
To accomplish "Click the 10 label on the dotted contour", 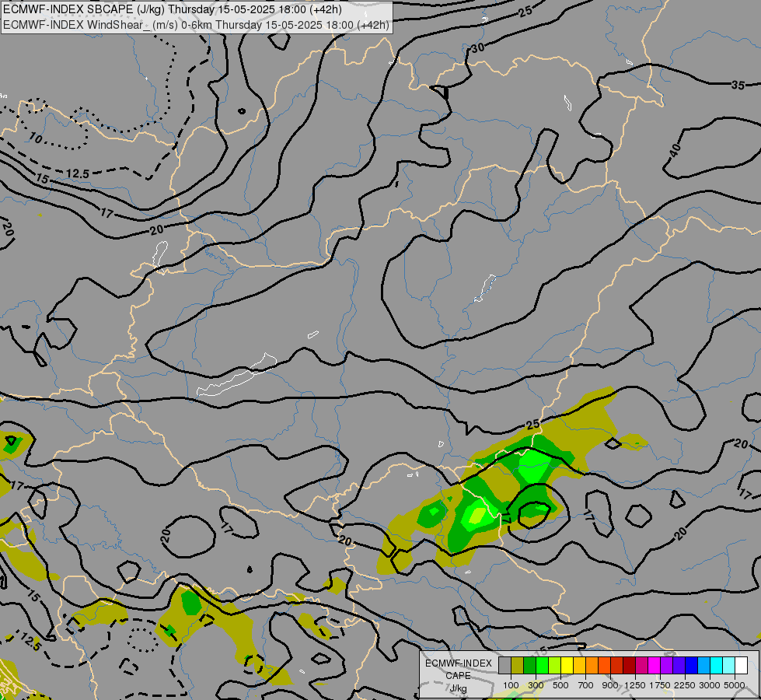I will 36,138.
